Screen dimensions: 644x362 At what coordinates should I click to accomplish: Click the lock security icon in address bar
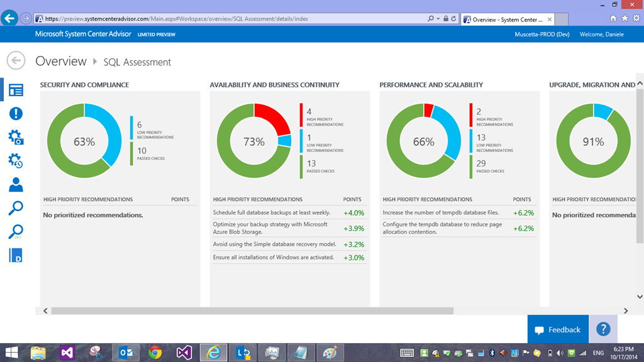pyautogui.click(x=446, y=18)
